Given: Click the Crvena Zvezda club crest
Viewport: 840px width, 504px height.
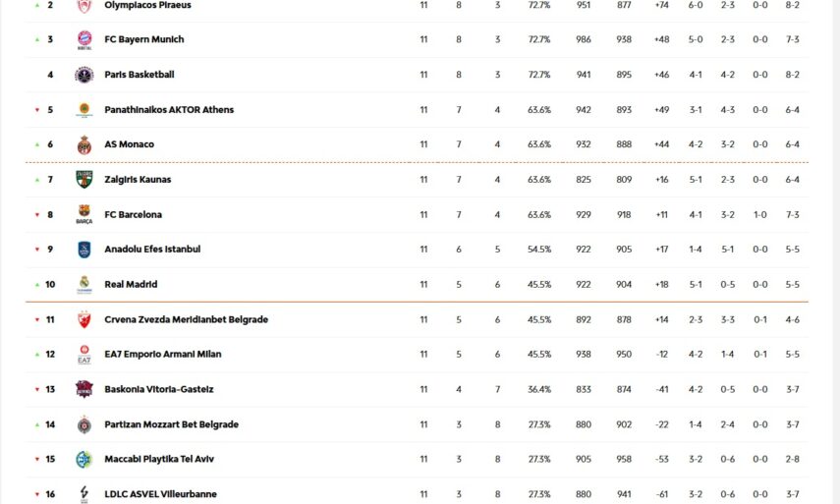Looking at the screenshot, I should point(84,319).
